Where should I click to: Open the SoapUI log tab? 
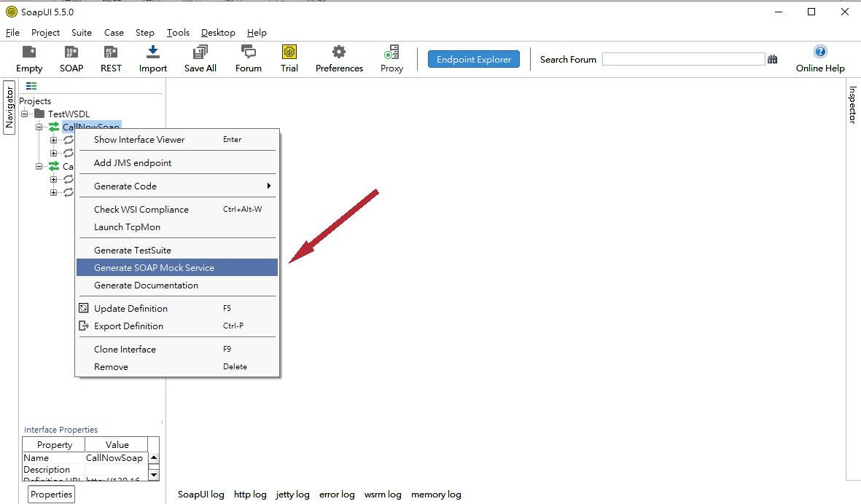point(201,494)
